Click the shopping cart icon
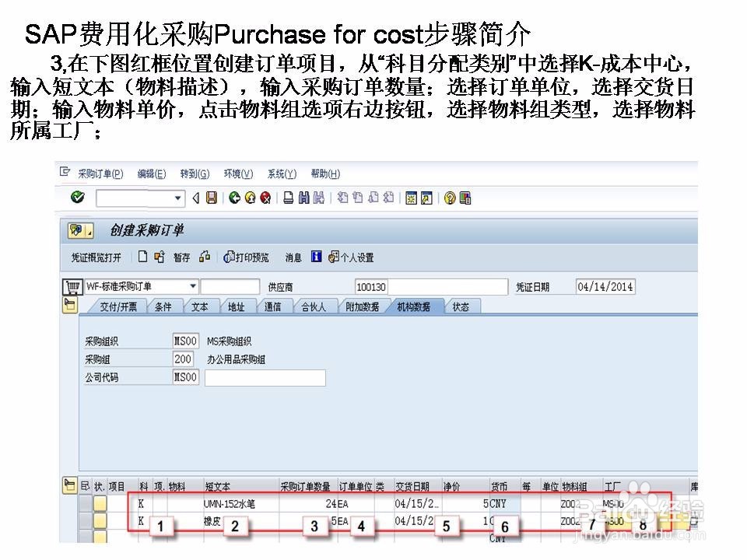747x560 pixels. pyautogui.click(x=73, y=287)
